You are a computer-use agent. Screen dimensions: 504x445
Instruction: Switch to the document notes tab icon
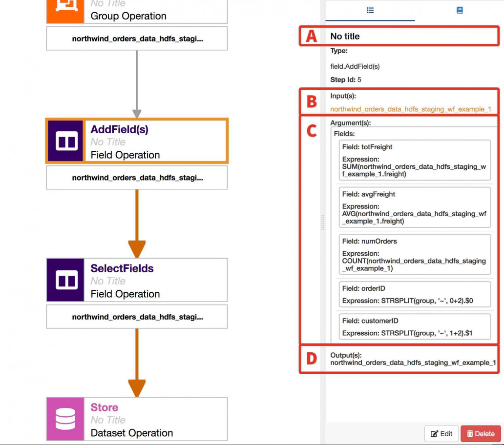(x=460, y=10)
